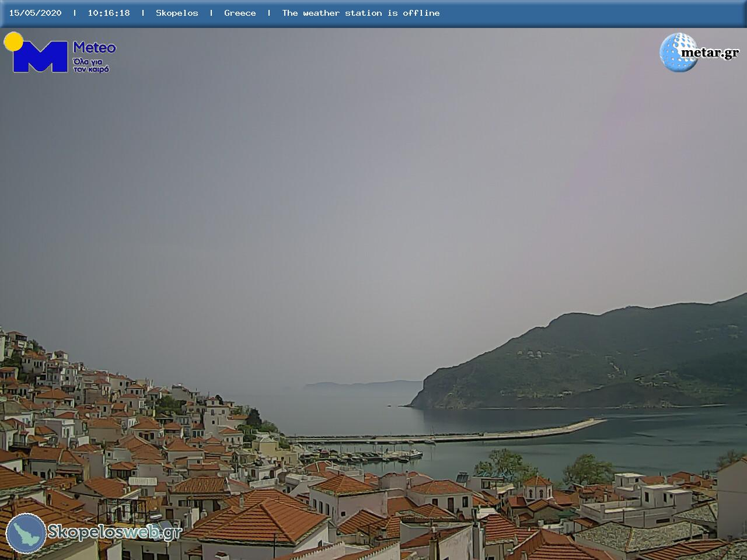Click the weather station offline message

[361, 13]
